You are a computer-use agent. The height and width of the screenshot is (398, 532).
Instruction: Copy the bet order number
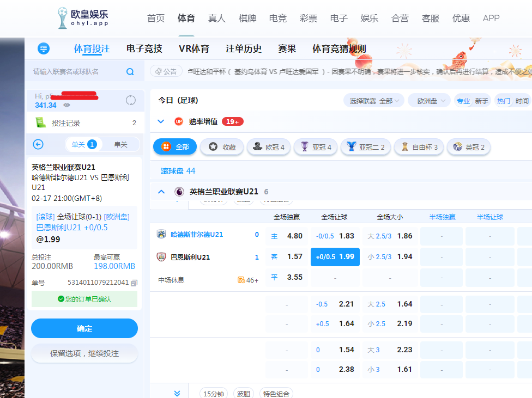click(x=134, y=283)
